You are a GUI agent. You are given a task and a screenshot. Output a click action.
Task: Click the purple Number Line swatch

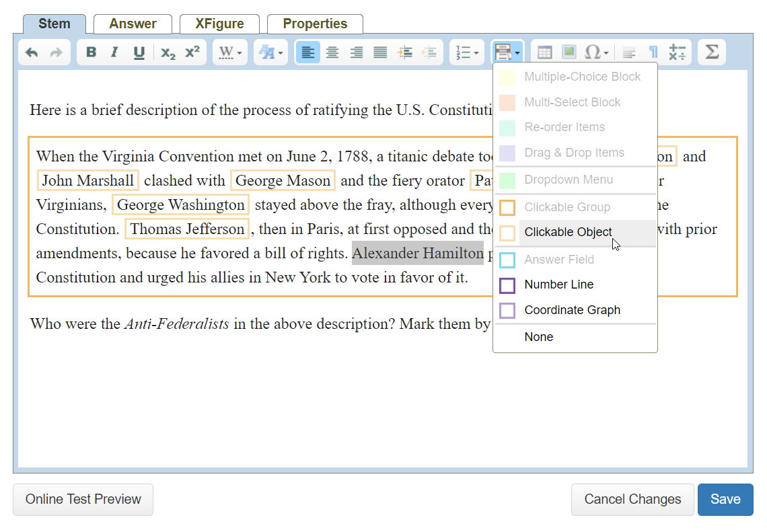pyautogui.click(x=507, y=285)
